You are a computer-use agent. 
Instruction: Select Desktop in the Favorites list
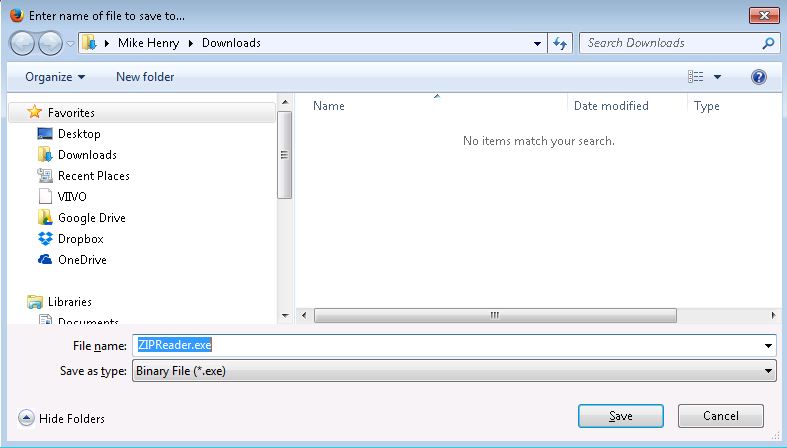click(x=78, y=134)
